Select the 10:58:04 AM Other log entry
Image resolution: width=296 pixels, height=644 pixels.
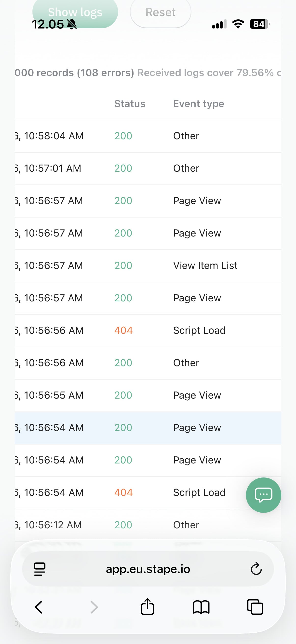pyautogui.click(x=147, y=136)
